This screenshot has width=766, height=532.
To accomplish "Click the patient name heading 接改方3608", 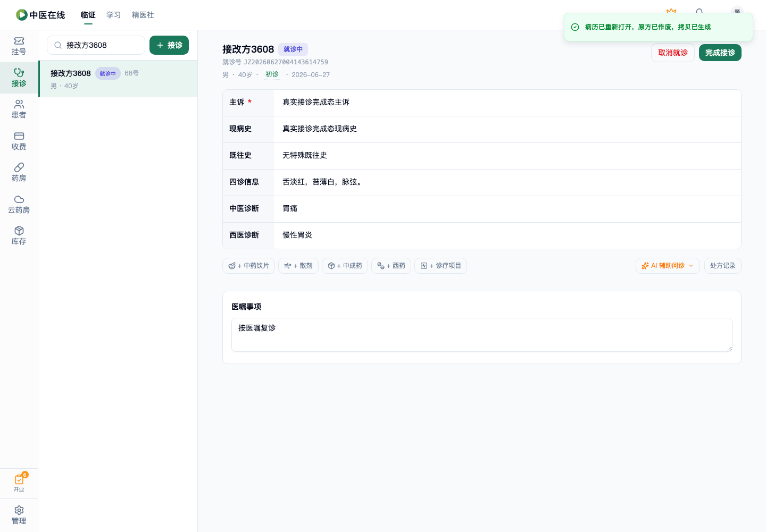I will [x=248, y=49].
